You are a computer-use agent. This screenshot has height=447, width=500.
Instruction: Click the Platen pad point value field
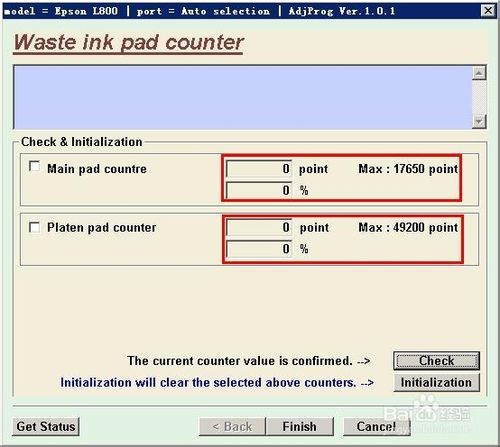coord(259,227)
